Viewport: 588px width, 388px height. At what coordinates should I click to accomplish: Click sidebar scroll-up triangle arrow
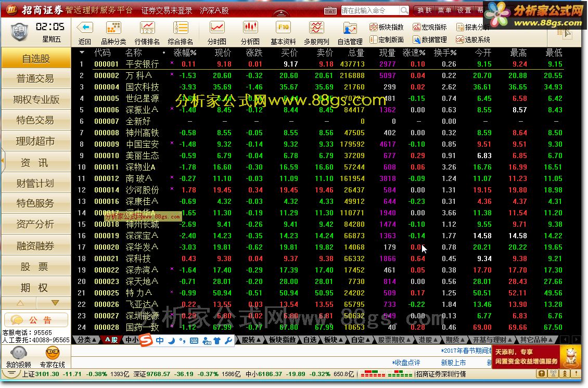tap(20, 303)
